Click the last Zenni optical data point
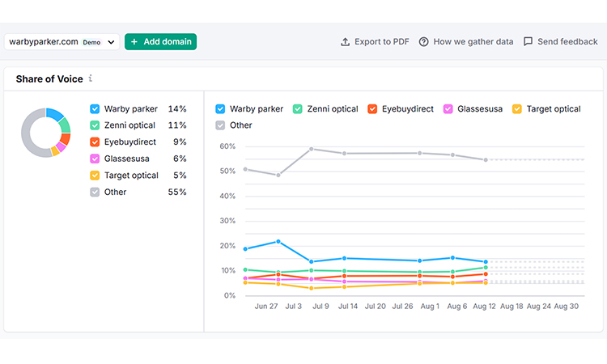Viewport: 607px width, 364px height. click(x=486, y=268)
